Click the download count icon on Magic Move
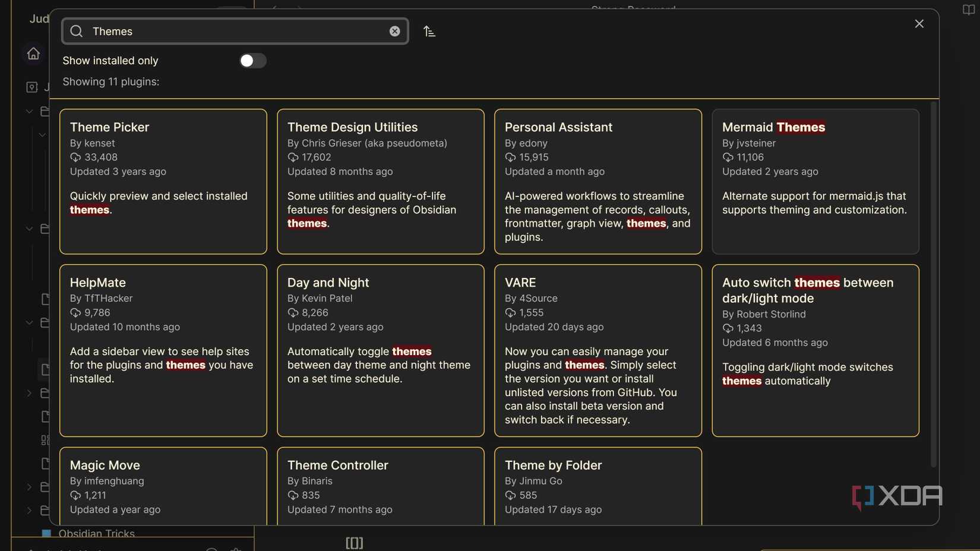 pos(75,495)
